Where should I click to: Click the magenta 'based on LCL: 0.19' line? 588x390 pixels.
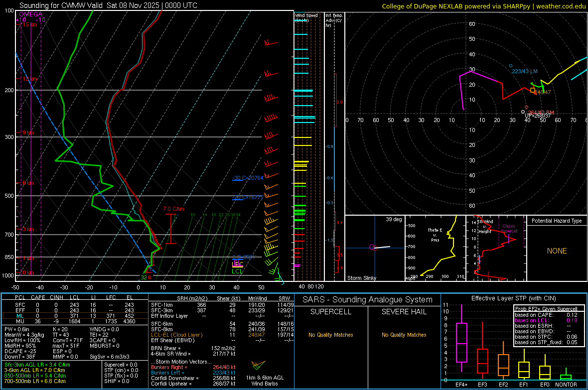pyautogui.click(x=546, y=320)
